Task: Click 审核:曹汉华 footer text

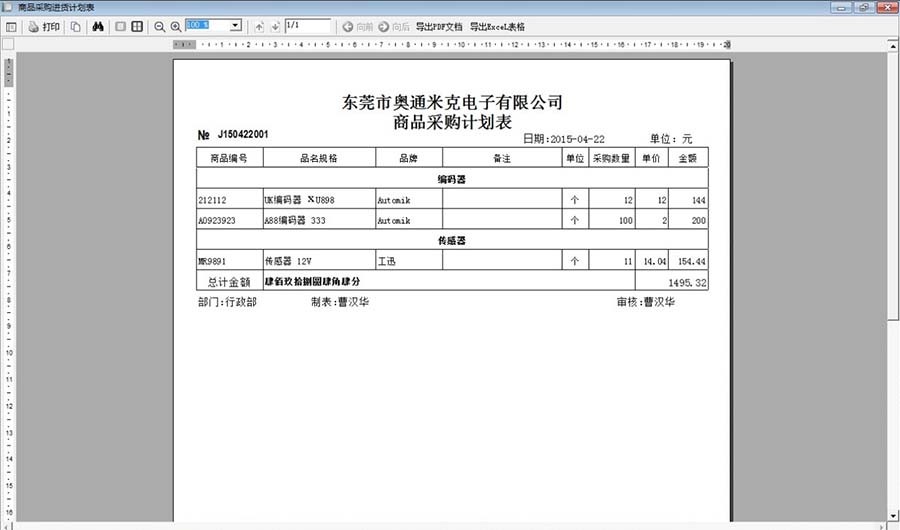Action: point(646,302)
